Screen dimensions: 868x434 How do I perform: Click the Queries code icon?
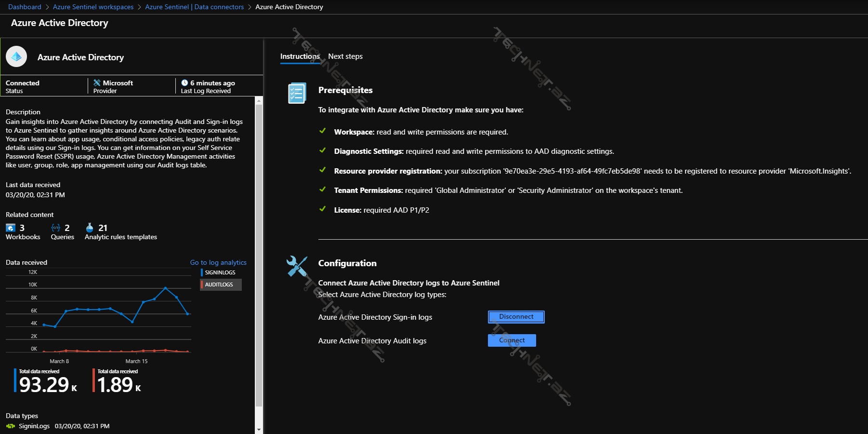56,228
